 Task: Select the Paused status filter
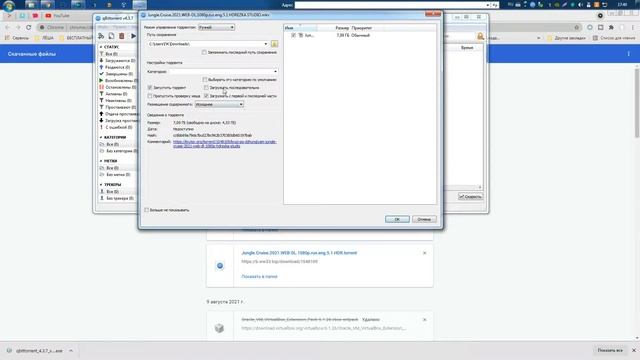[x=118, y=87]
